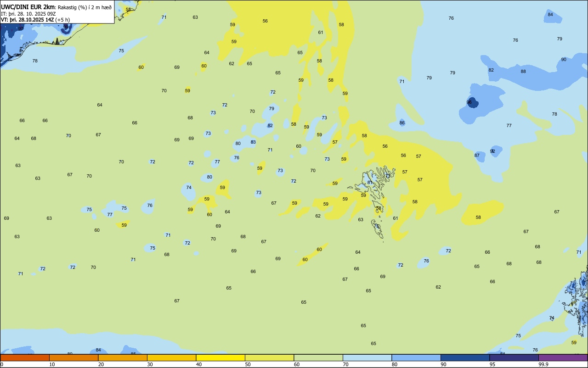Click the humidity value '88' on the map
588x368 pixels.
(523, 72)
